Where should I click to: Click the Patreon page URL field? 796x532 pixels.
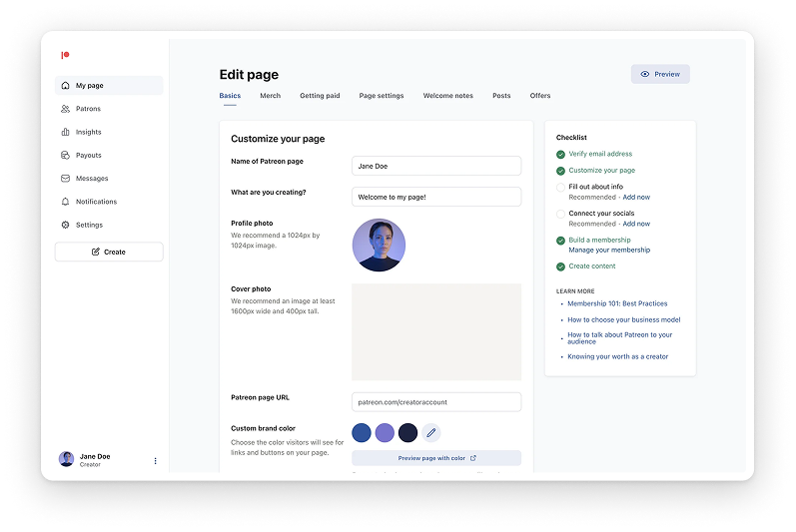(436, 402)
